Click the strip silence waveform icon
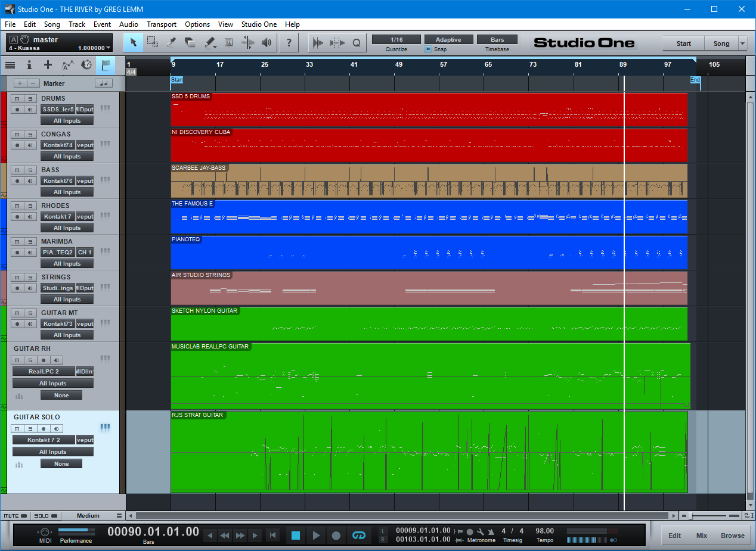Image resolution: width=756 pixels, height=551 pixels. pos(337,42)
